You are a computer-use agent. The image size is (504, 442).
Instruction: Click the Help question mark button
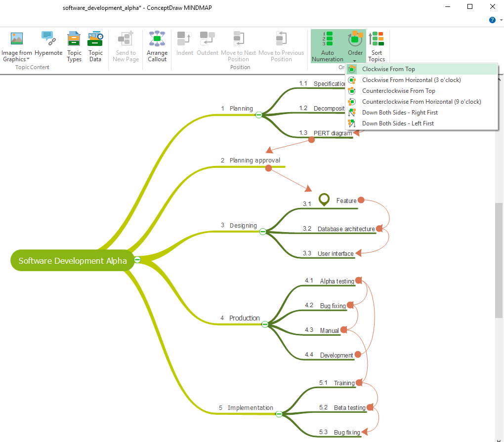[x=492, y=20]
